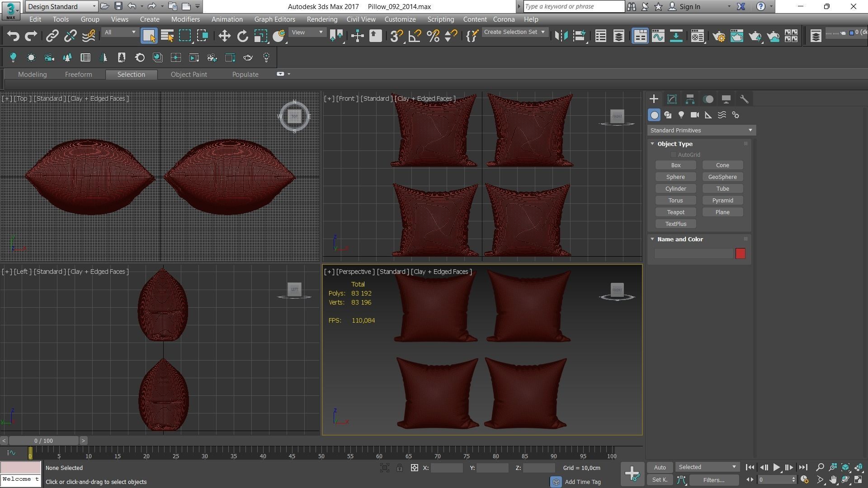Viewport: 868px width, 488px height.
Task: Open the Select by Name list
Action: 167,36
